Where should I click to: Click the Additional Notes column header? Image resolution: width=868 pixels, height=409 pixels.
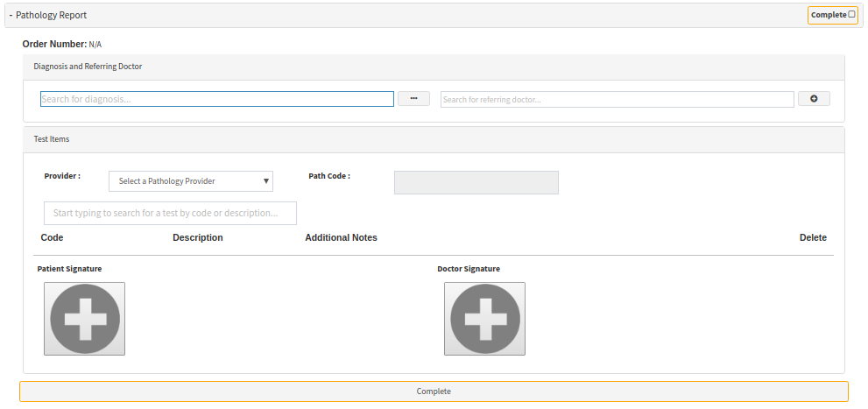click(x=341, y=238)
